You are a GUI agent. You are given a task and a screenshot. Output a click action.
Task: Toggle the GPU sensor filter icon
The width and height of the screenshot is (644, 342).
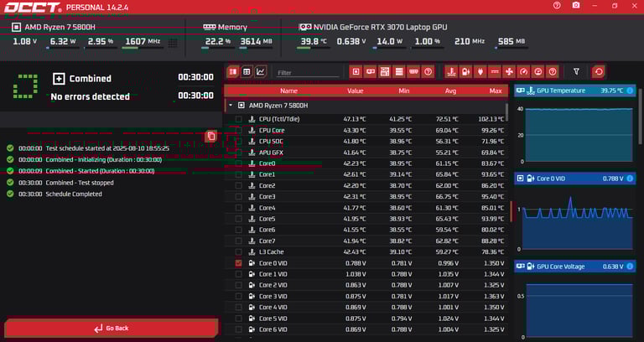click(x=371, y=72)
